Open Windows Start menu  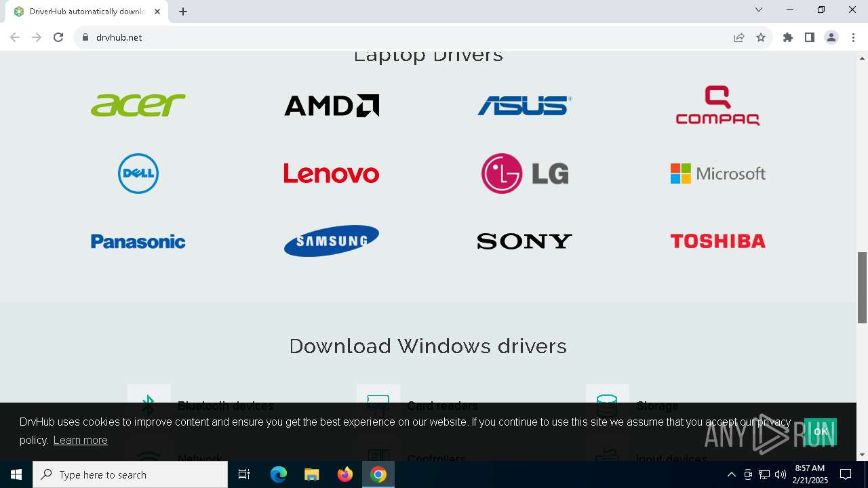coord(16,474)
